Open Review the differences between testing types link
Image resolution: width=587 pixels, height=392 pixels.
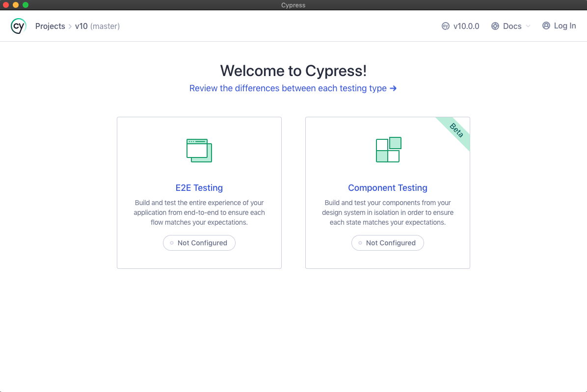(288, 88)
